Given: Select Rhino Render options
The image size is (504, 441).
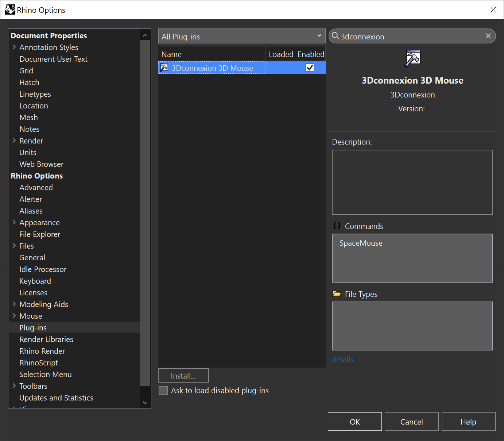Looking at the screenshot, I should coord(42,351).
